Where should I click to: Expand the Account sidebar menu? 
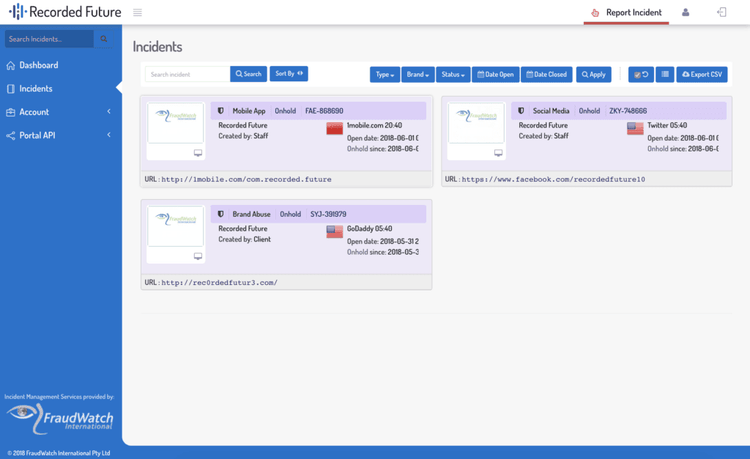(x=60, y=112)
